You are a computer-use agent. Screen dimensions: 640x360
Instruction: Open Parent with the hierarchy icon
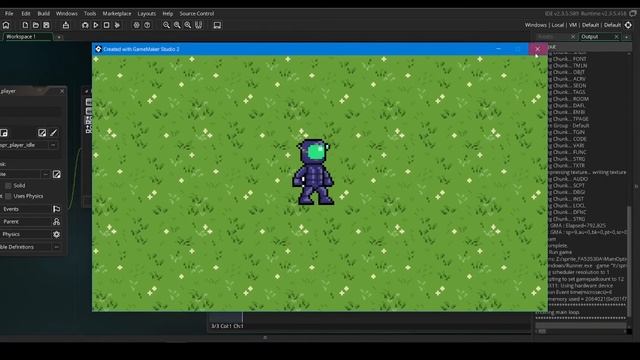tap(56, 222)
